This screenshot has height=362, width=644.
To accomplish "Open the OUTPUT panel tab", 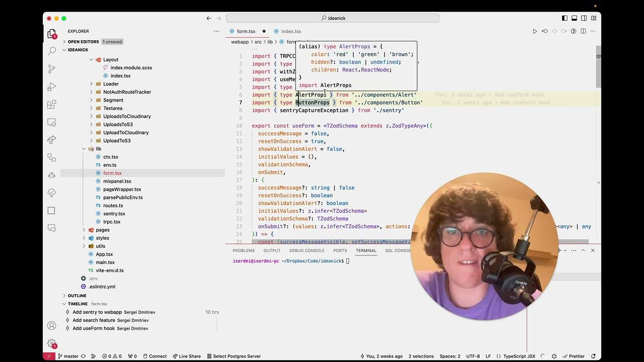I will coord(272,250).
